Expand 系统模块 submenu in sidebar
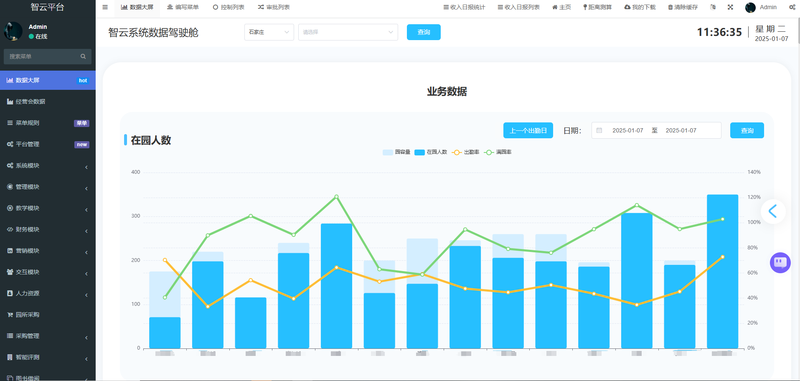 47,166
